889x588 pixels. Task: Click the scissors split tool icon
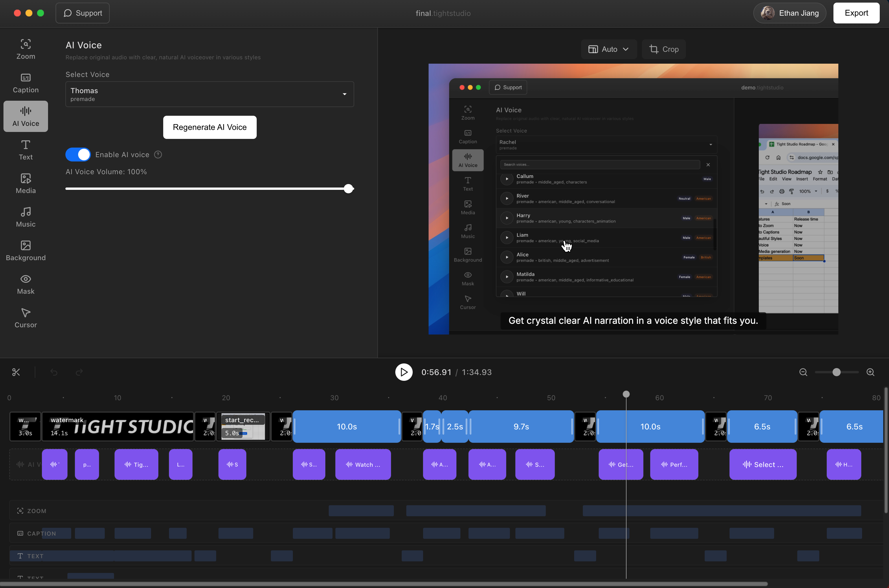[16, 372]
